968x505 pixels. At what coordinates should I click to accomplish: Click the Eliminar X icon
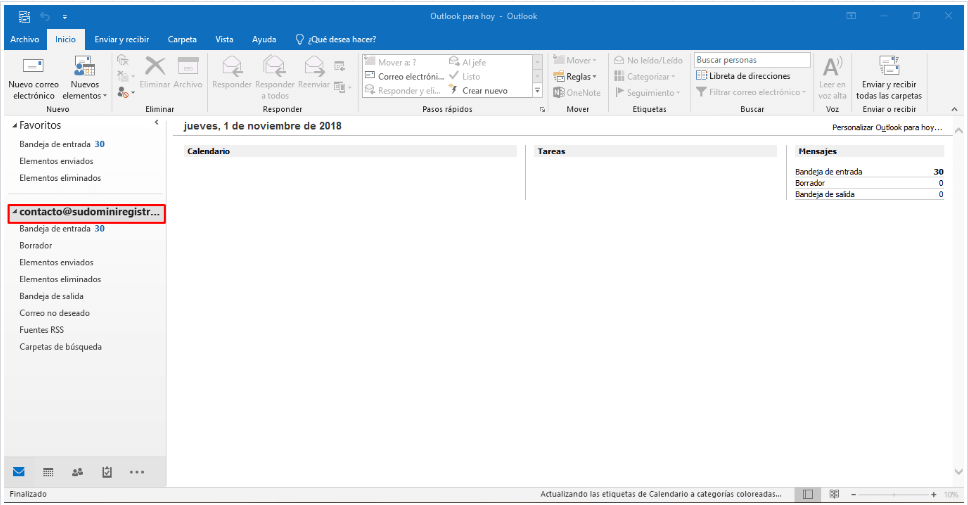pos(154,66)
